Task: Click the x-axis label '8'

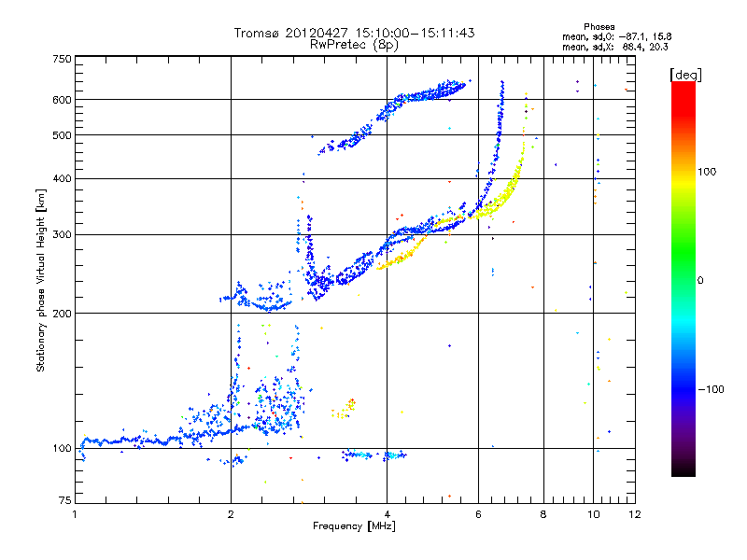Action: [x=543, y=514]
